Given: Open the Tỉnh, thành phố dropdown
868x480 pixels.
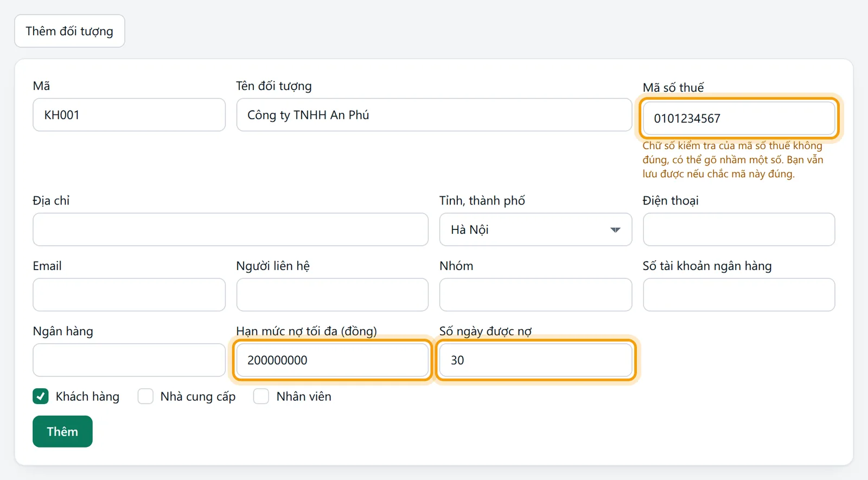Looking at the screenshot, I should 535,229.
